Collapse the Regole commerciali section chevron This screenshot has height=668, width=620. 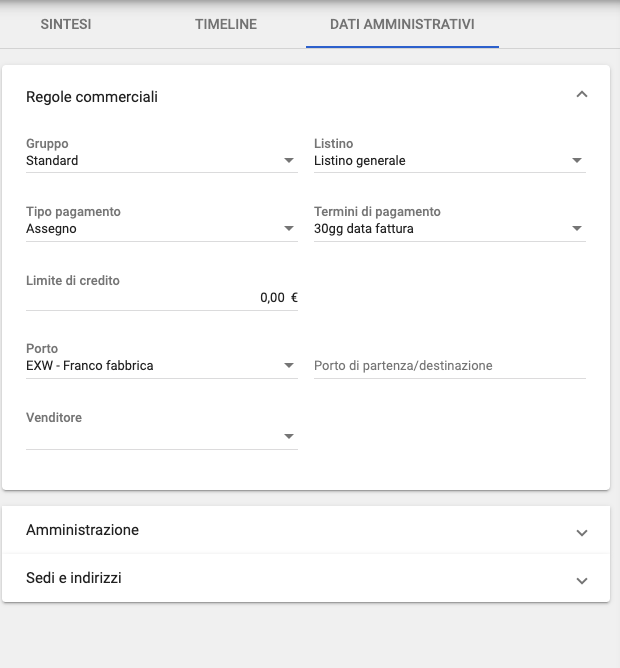pos(582,95)
